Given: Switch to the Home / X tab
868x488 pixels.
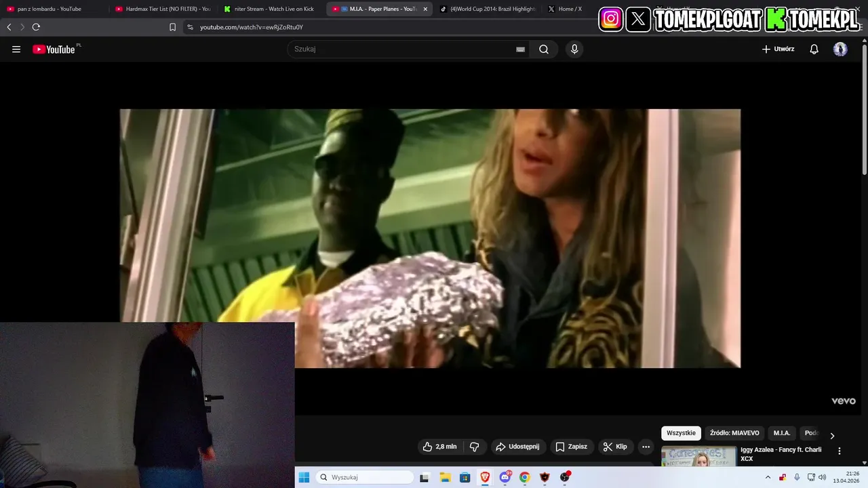Looking at the screenshot, I should [x=570, y=9].
